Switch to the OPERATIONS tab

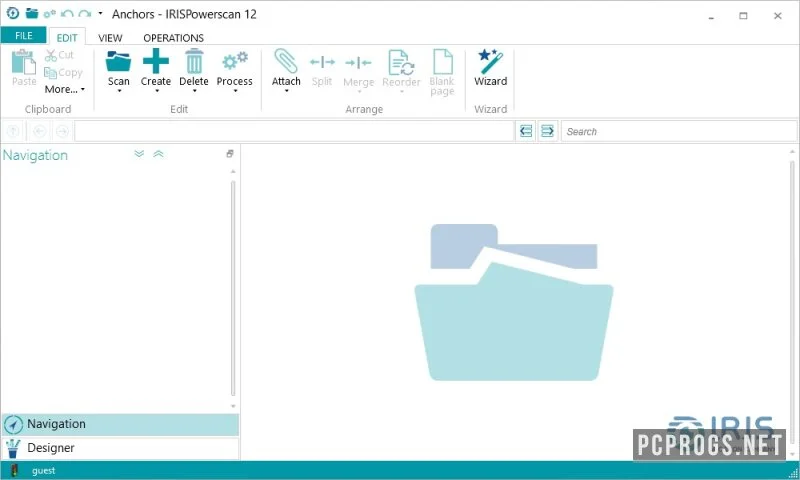[173, 38]
